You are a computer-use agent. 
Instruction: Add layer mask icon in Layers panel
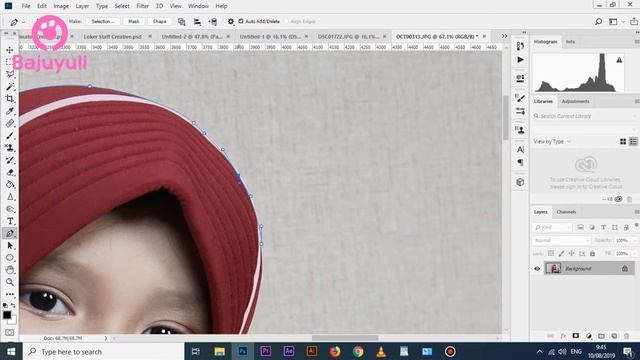(x=576, y=336)
